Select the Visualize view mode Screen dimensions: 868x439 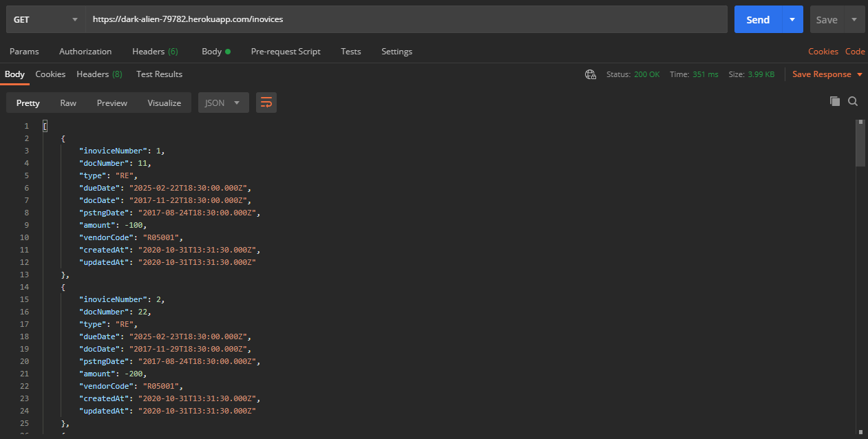tap(164, 103)
